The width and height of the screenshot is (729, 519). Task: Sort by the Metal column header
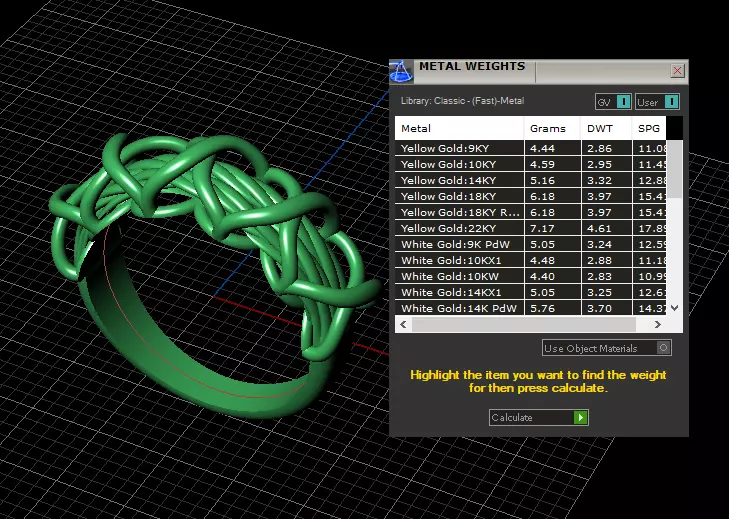pyautogui.click(x=459, y=128)
